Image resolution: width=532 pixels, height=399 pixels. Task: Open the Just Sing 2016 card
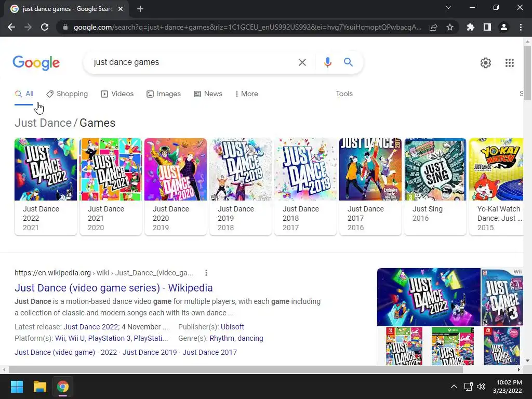(435, 187)
